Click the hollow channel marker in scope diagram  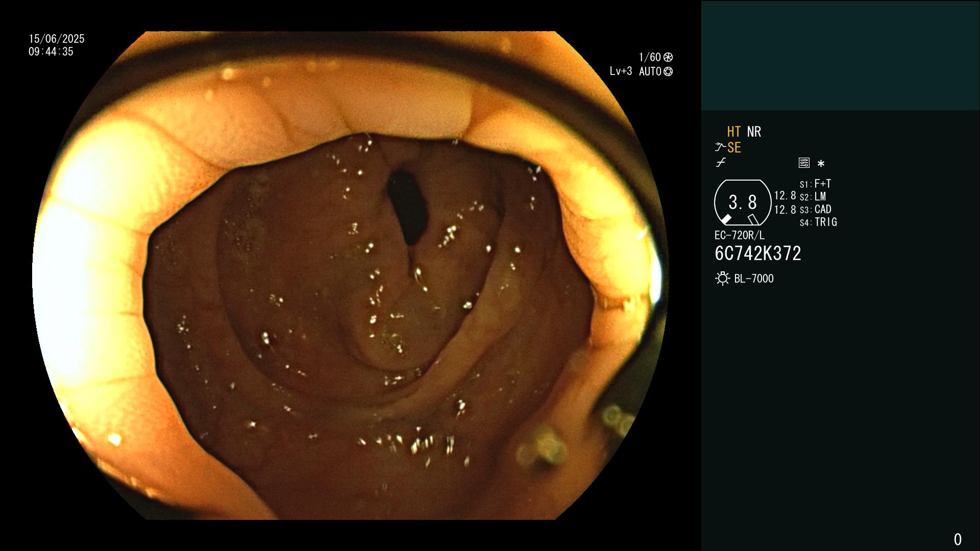click(x=753, y=219)
